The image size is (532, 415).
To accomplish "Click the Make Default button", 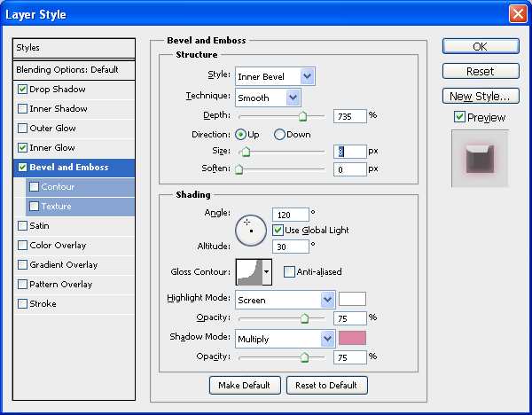I will [x=245, y=385].
